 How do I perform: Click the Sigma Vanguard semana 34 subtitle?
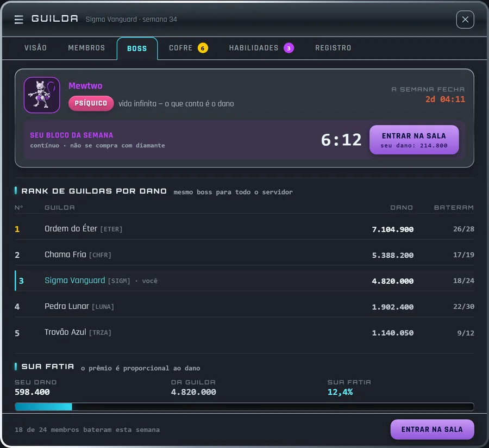point(131,20)
